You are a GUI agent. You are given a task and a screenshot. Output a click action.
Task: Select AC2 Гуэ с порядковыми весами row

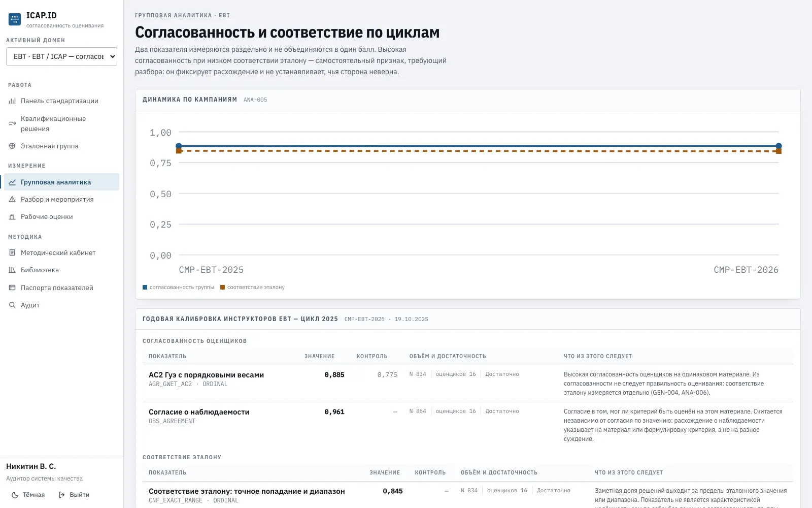[x=467, y=384]
